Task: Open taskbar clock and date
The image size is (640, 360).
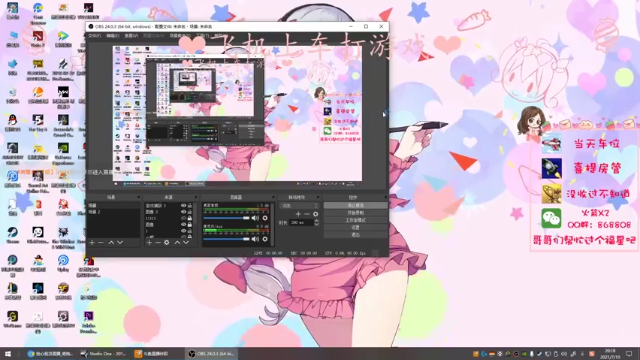Action: [610, 353]
